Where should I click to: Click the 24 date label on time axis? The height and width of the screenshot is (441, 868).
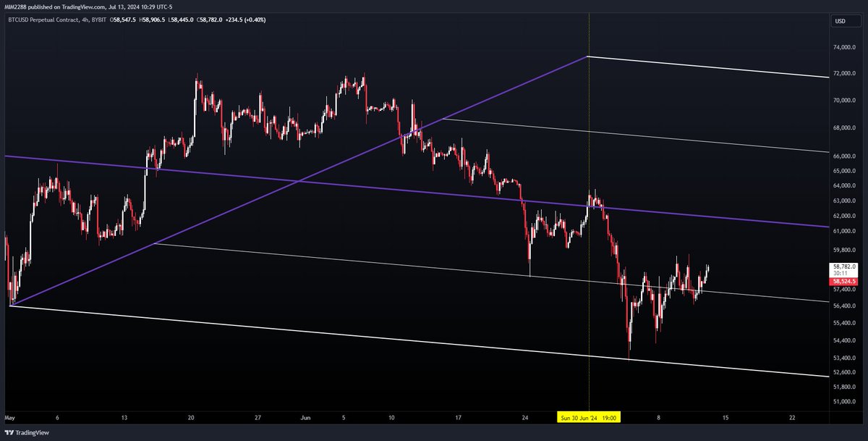click(x=525, y=418)
